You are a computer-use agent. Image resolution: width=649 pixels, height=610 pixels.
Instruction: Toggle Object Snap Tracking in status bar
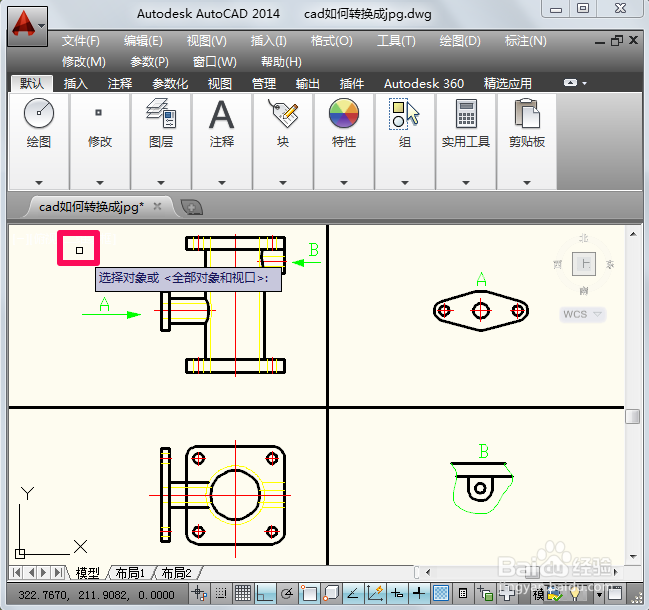coord(353,594)
